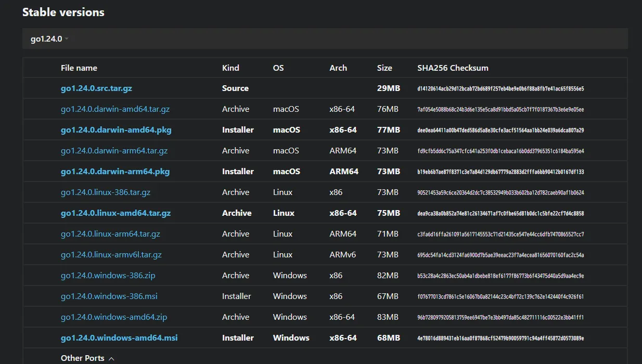Download go1.24.0.darwin-amd64.tar.gz archive
Viewport: 642px width, 364px height.
[115, 109]
